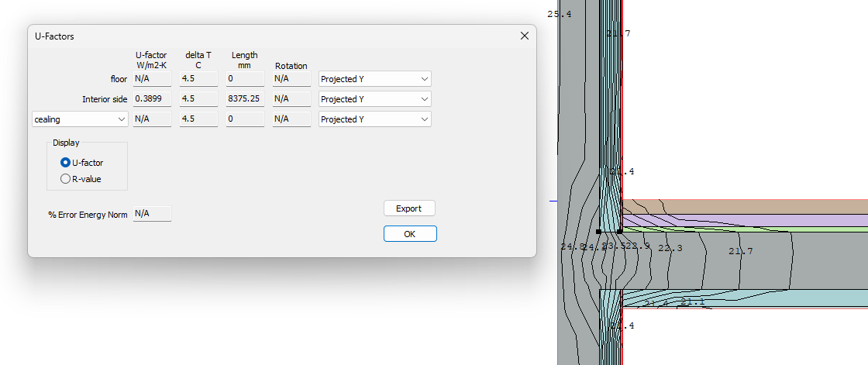The width and height of the screenshot is (868, 365).
Task: Expand the cealing boundary name dropdown
Action: click(x=80, y=119)
